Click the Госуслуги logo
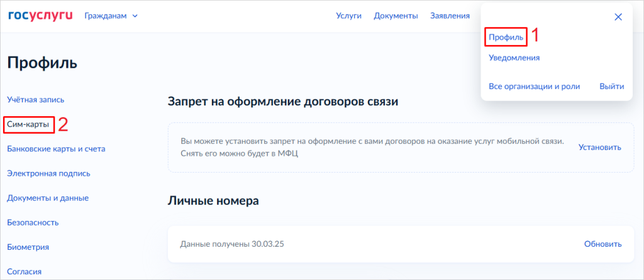 [41, 16]
